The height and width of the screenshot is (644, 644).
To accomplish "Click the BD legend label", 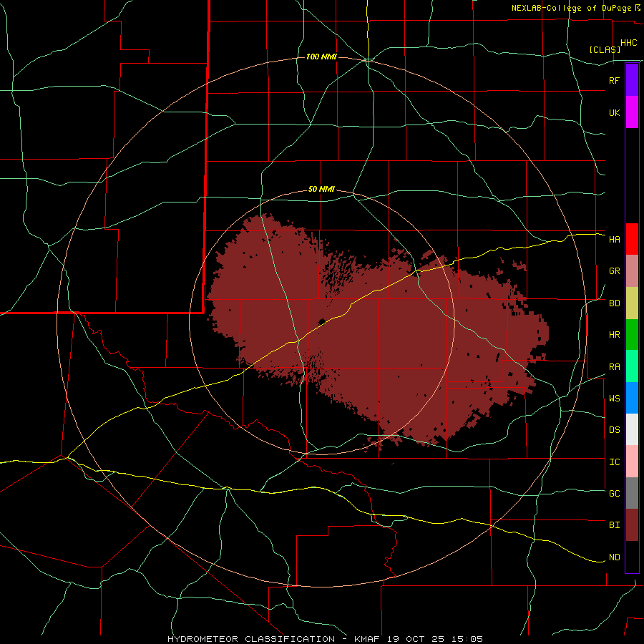I will [614, 303].
